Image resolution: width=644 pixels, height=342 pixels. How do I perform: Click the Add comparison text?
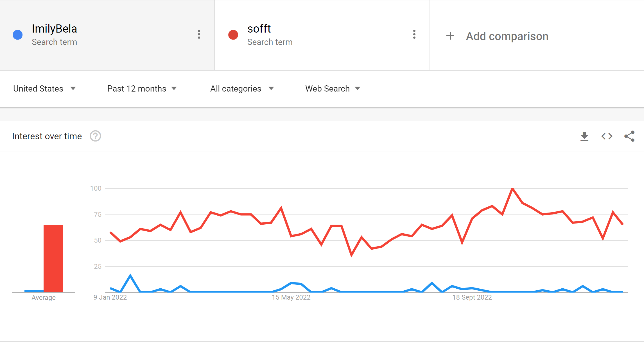point(507,36)
